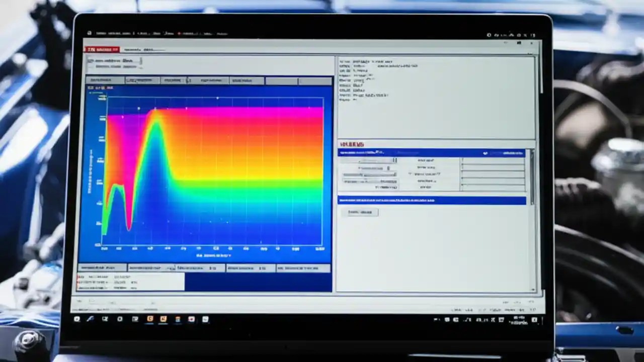
Task: Open the volume icon in system tray
Action: click(493, 319)
